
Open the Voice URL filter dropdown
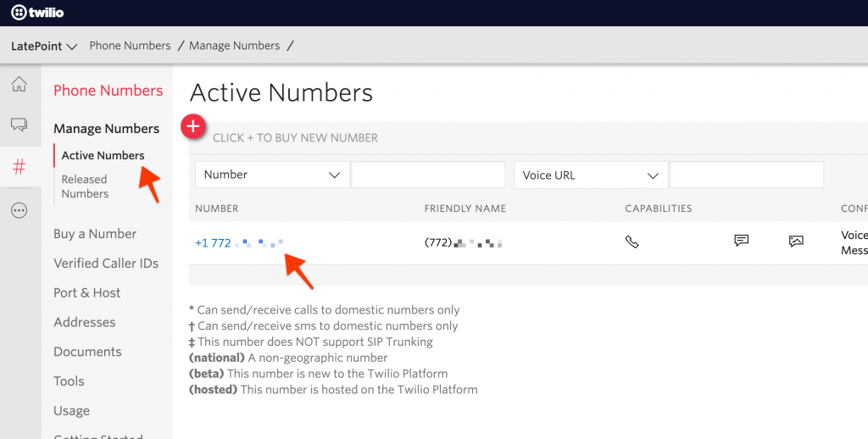point(591,175)
